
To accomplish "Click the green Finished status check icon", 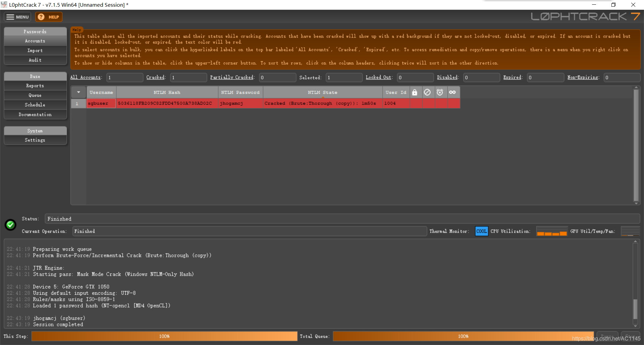I will [x=11, y=224].
